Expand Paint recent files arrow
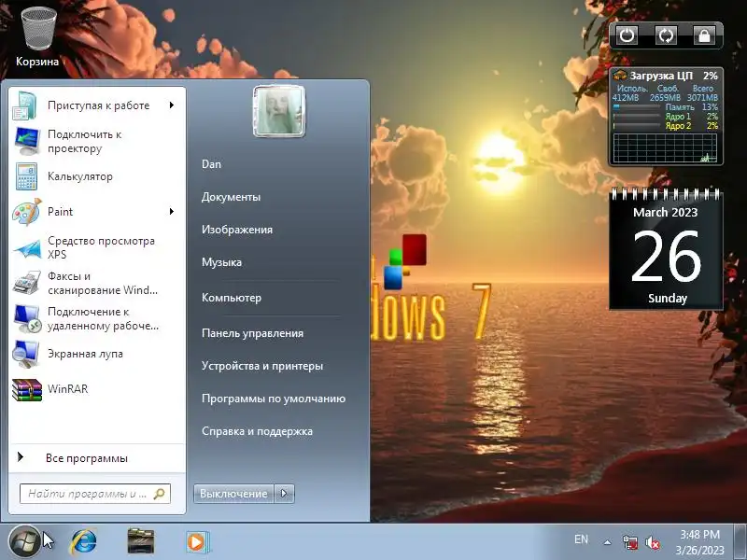747x560 pixels. (x=172, y=212)
